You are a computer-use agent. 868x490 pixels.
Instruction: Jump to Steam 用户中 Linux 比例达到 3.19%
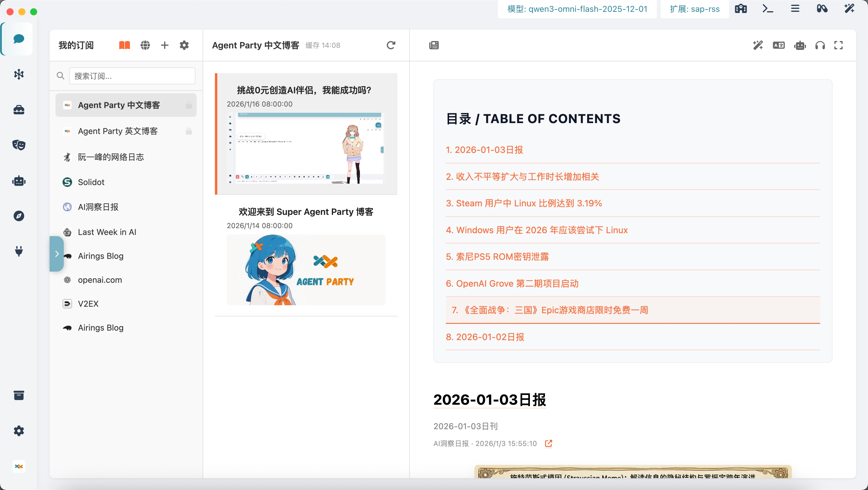pyautogui.click(x=633, y=203)
